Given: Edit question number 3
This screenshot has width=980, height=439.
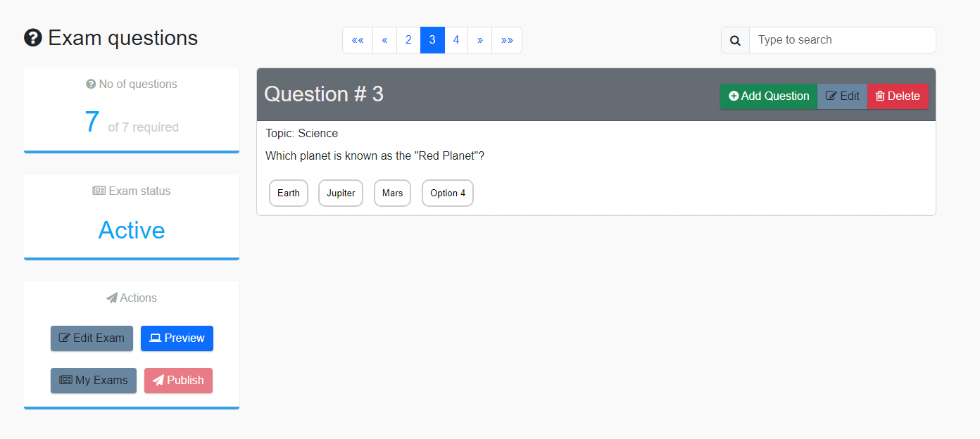Looking at the screenshot, I should (842, 96).
